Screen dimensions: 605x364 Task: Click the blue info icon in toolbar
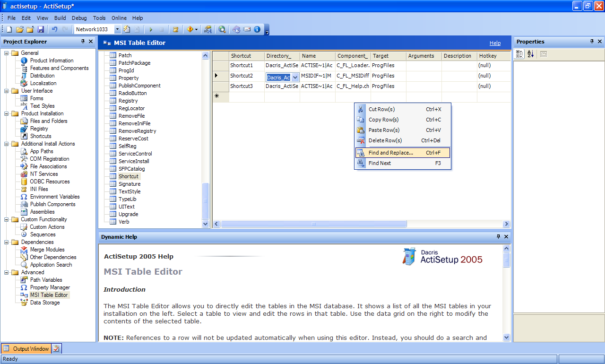click(x=257, y=29)
